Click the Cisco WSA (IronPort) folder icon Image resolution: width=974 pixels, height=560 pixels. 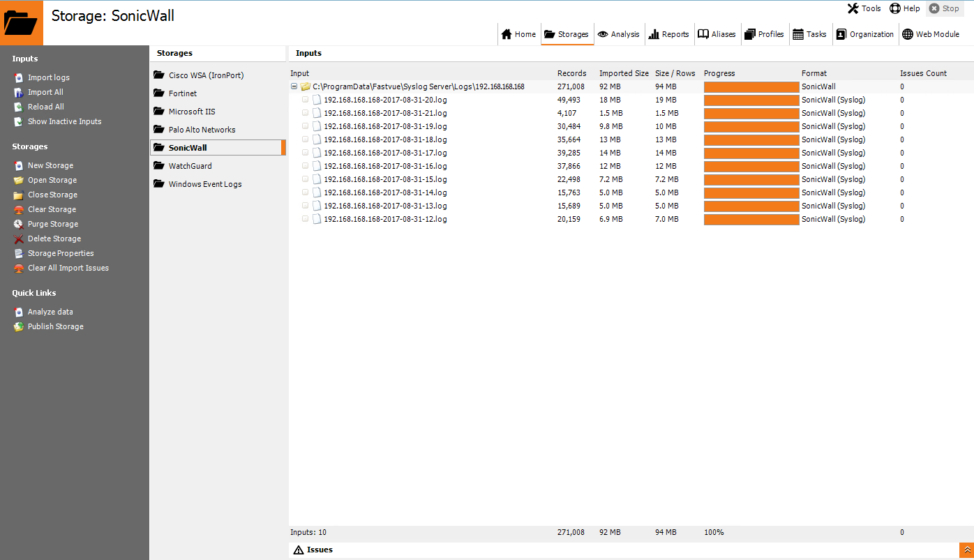(159, 75)
